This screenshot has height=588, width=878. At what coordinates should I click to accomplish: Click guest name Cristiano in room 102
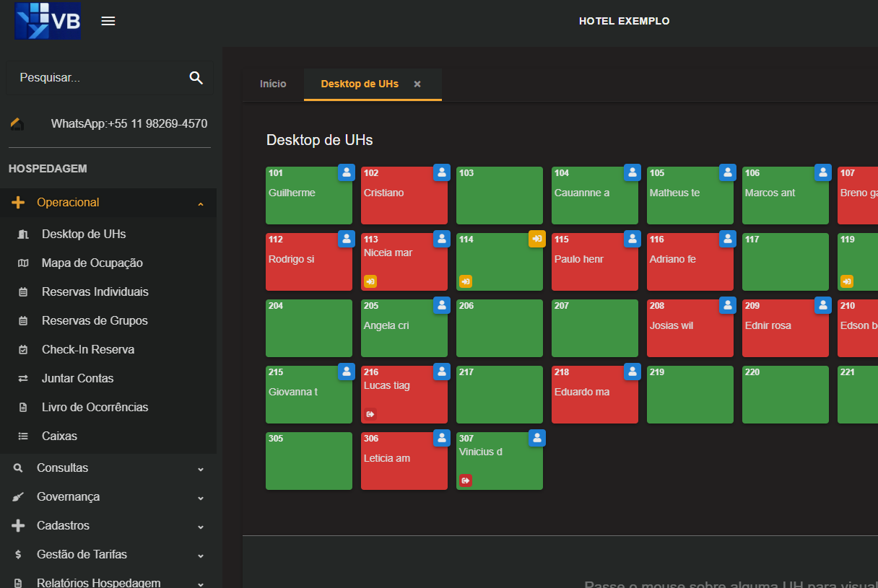click(384, 193)
